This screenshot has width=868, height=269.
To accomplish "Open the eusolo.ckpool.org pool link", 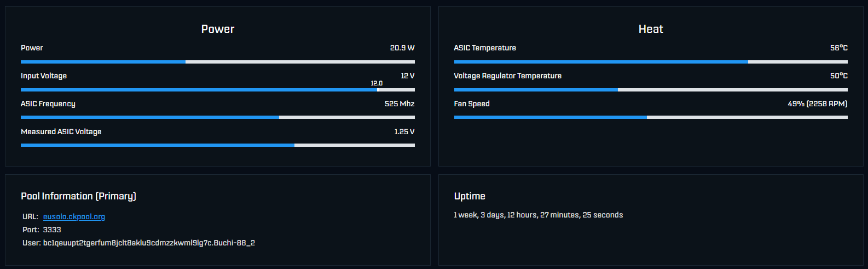I will [74, 216].
